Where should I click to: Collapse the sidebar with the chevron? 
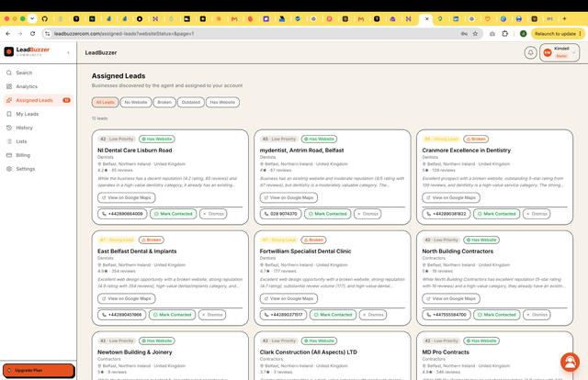point(68,52)
